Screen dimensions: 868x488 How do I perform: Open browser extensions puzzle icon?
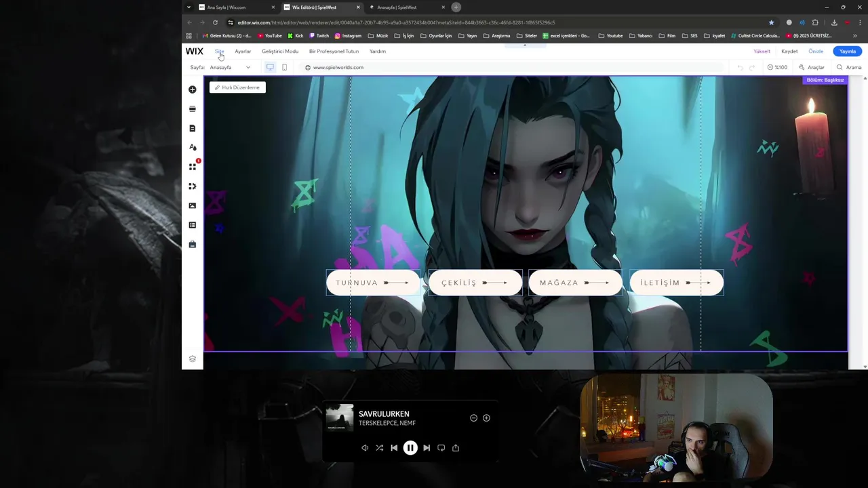point(815,22)
